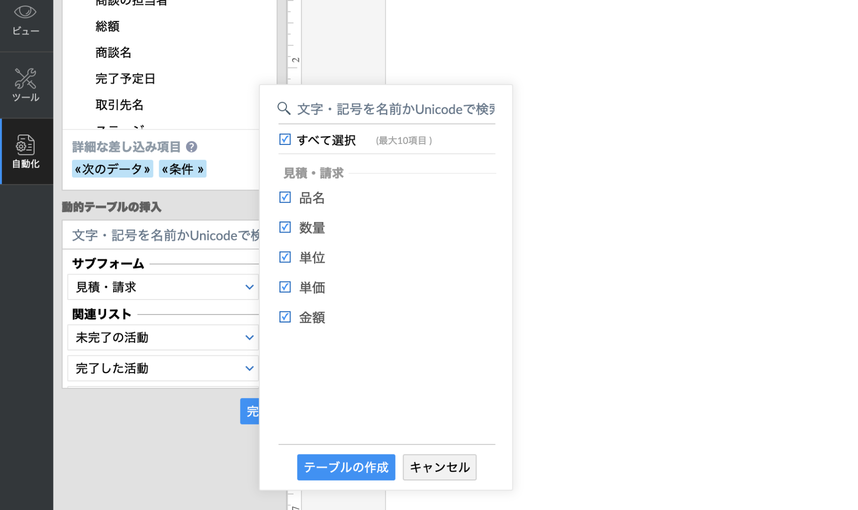
Task: Open the ビュー (View) eye icon panel
Action: point(26,19)
